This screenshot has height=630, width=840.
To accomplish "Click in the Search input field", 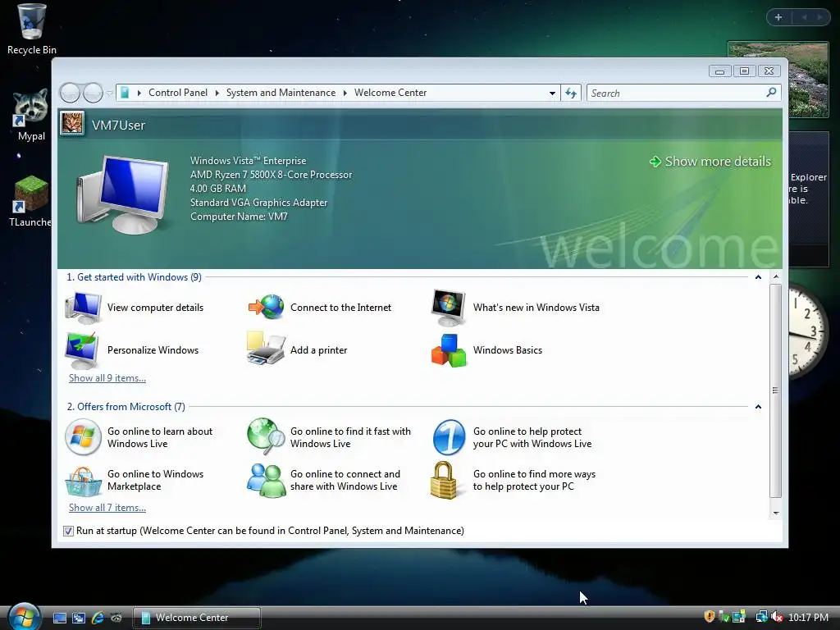I will pyautogui.click(x=676, y=94).
